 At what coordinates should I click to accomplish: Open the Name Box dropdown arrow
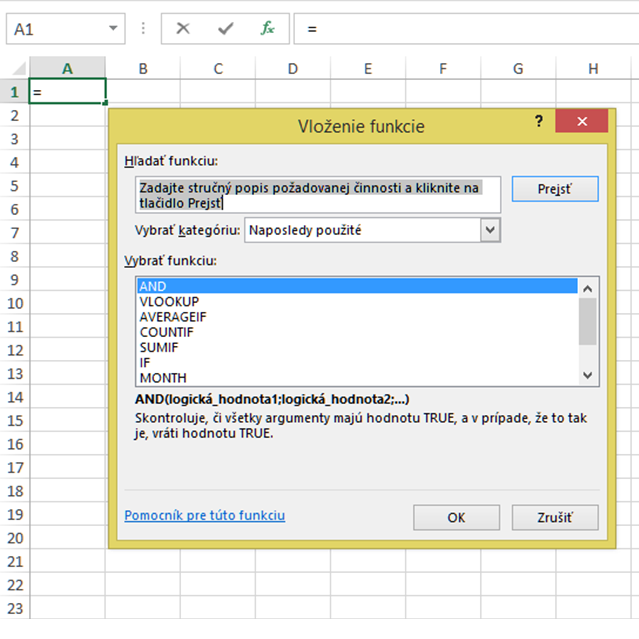tap(113, 29)
